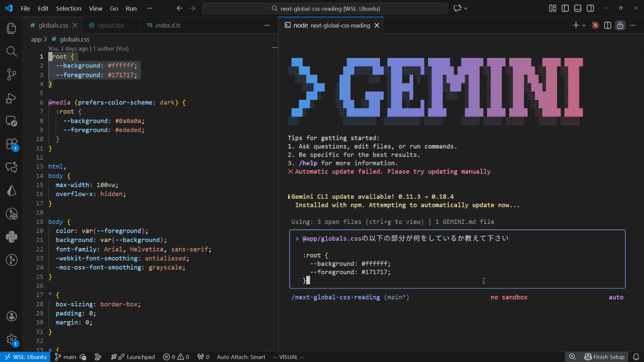Open the Copilot chat icon in the title bar
Screen dimensions: 644x362
pos(457,8)
